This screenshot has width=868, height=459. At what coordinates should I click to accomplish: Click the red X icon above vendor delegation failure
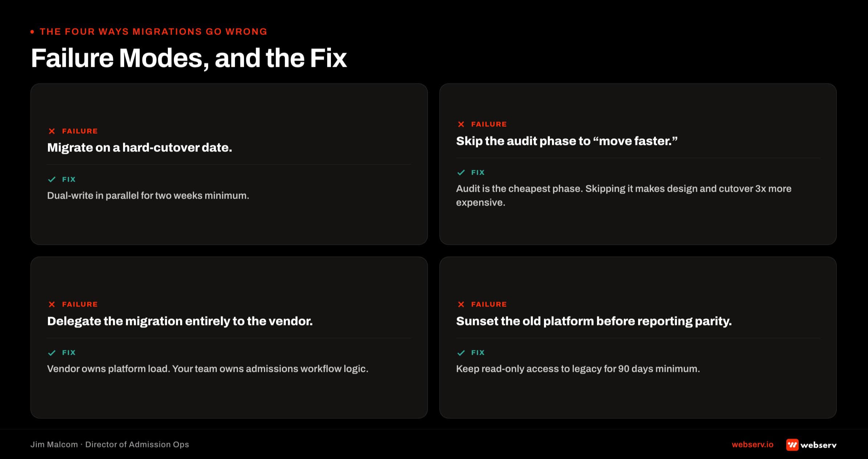point(52,304)
